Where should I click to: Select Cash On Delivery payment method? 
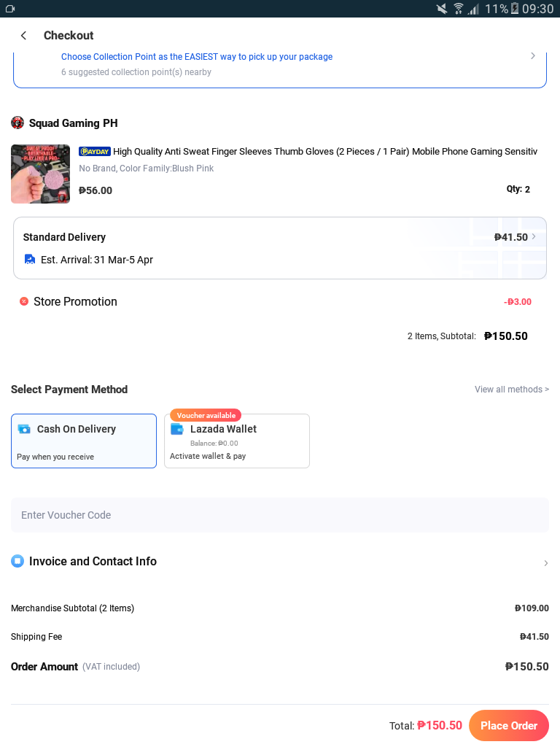click(x=84, y=441)
